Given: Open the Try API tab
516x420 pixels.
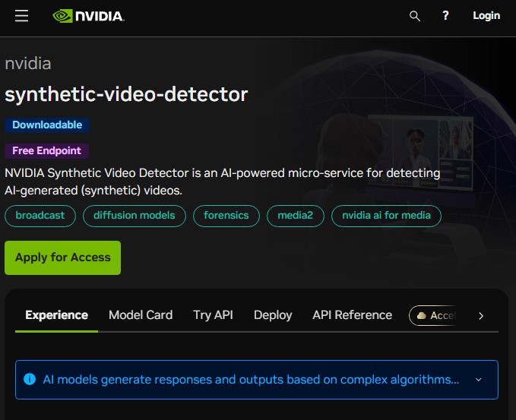Looking at the screenshot, I should click(x=213, y=315).
